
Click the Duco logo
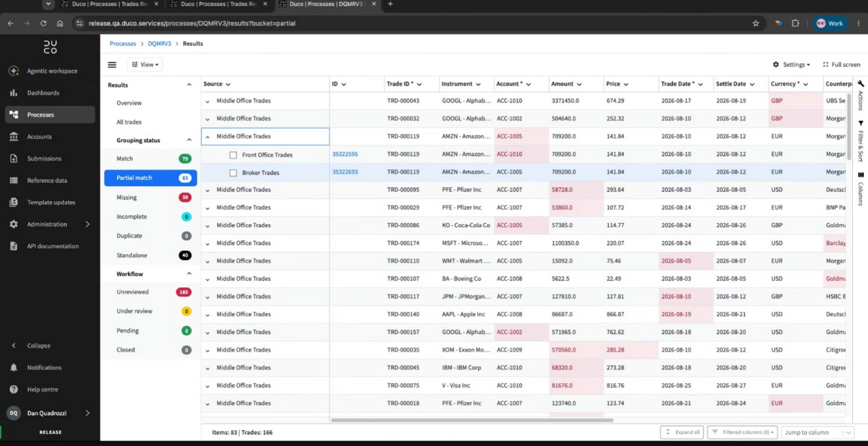(x=50, y=47)
